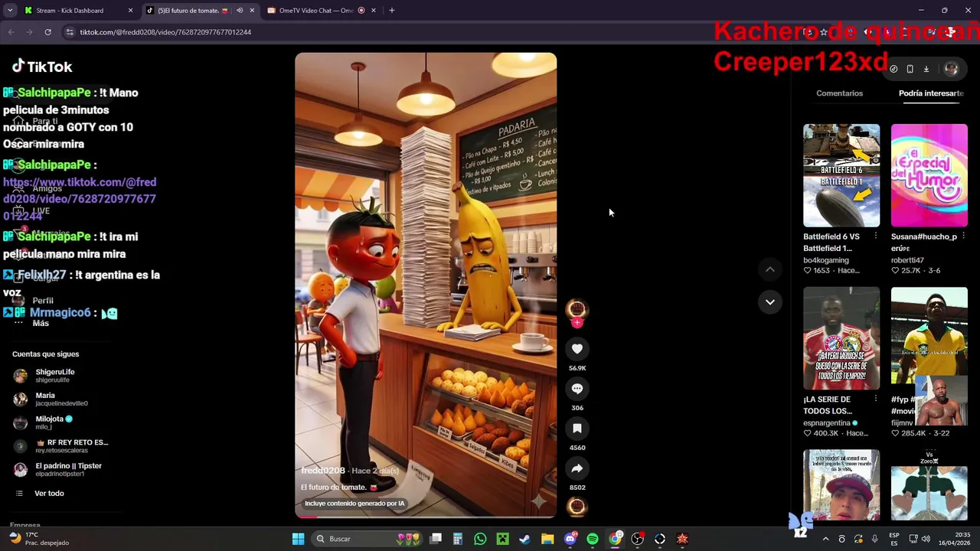Image resolution: width=980 pixels, height=551 pixels.
Task: Expand followed accounts with Ver todo
Action: click(x=49, y=494)
